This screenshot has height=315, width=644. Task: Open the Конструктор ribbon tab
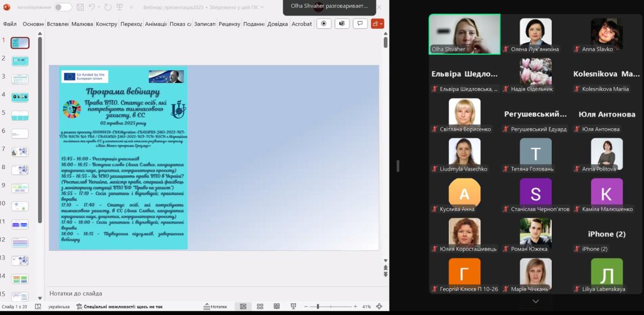(x=106, y=24)
